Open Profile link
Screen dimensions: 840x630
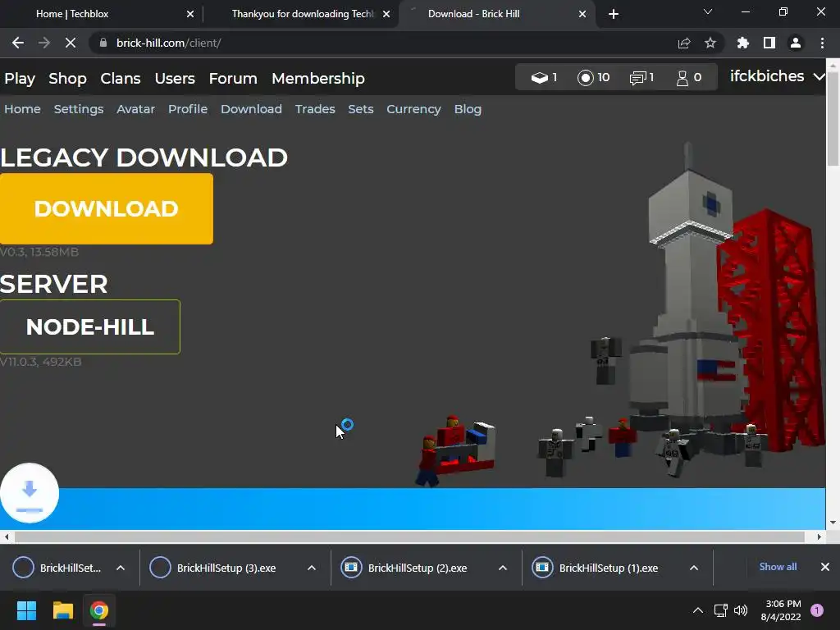pos(188,109)
